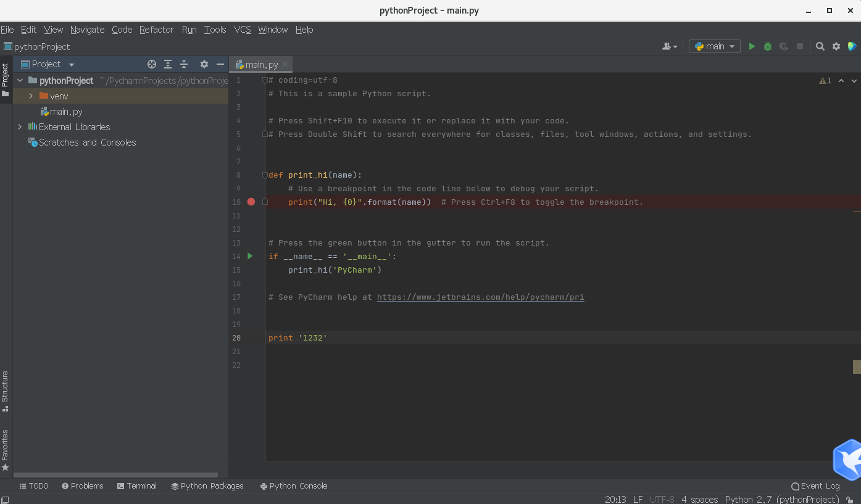
Task: Toggle the Project tool window side tab
Action: click(5, 80)
